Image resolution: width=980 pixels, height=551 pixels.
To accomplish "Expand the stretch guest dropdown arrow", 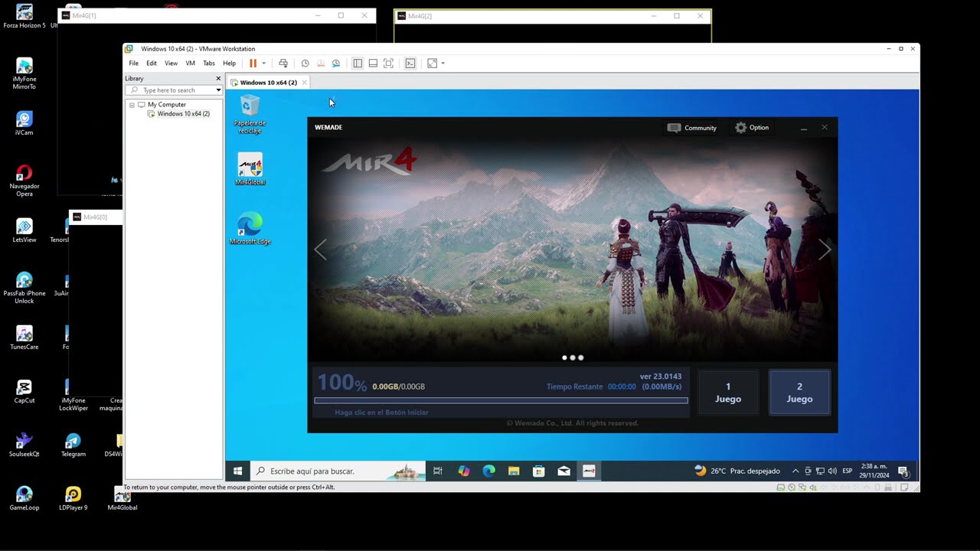I will [x=443, y=64].
